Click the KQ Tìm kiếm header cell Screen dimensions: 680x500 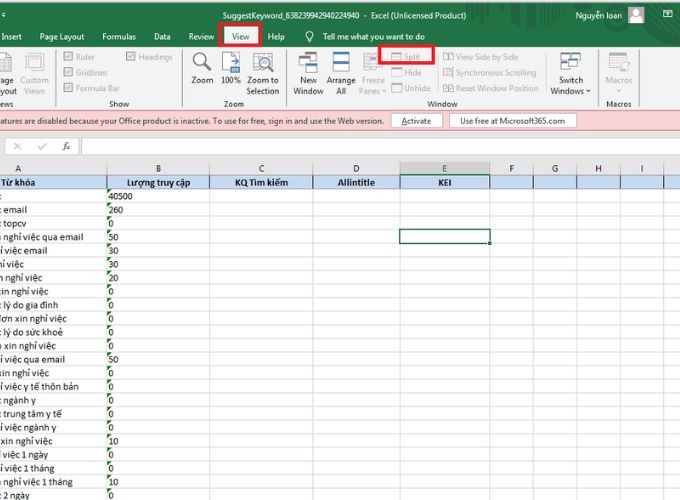(261, 182)
